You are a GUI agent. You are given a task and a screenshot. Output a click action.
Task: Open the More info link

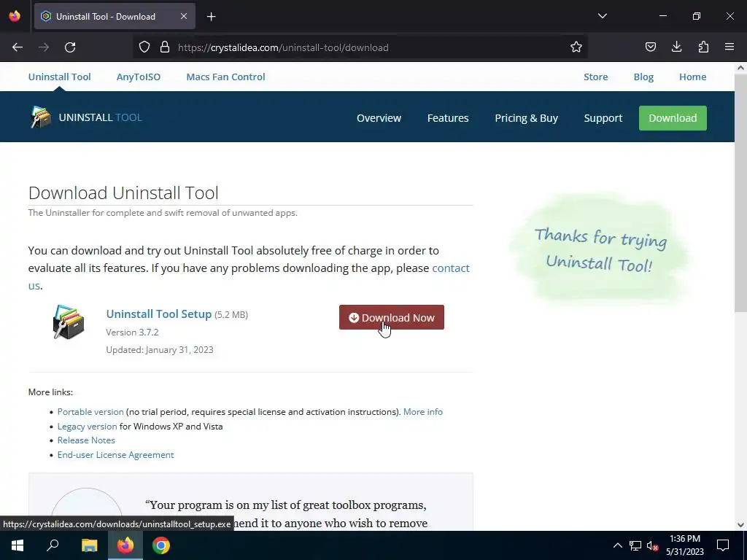point(423,411)
